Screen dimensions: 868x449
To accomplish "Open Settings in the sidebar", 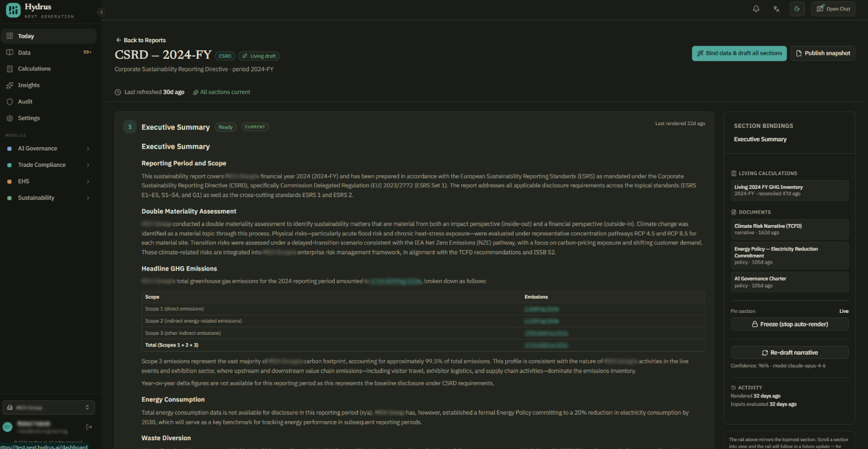I will (48, 118).
